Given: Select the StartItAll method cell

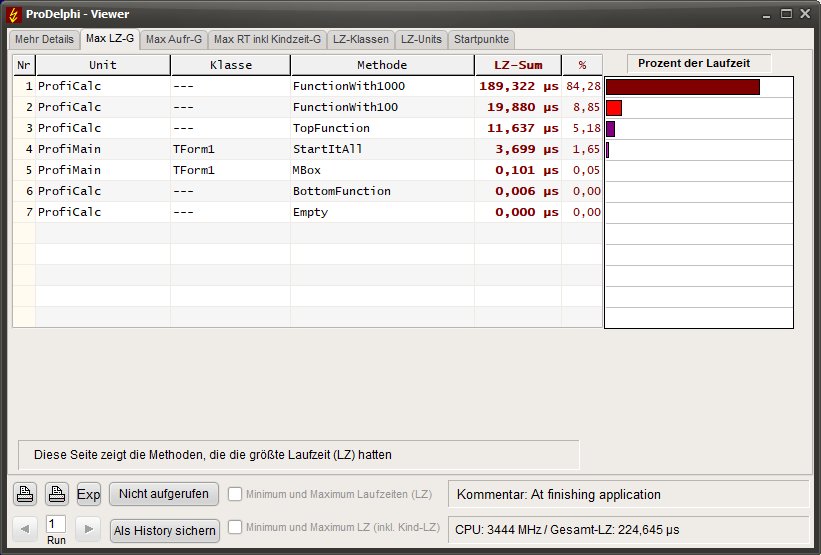Looking at the screenshot, I should click(382, 149).
